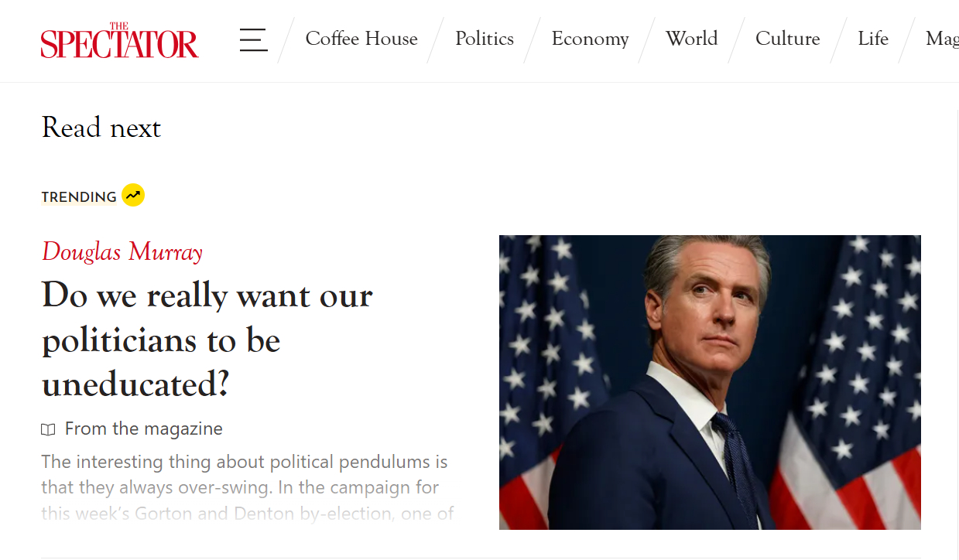Screen dimensions: 959x560
Task: Open the article about uneducated politicians
Action: [207, 339]
